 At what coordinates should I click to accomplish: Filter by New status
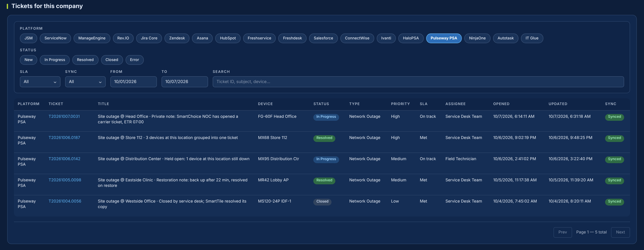click(28, 60)
